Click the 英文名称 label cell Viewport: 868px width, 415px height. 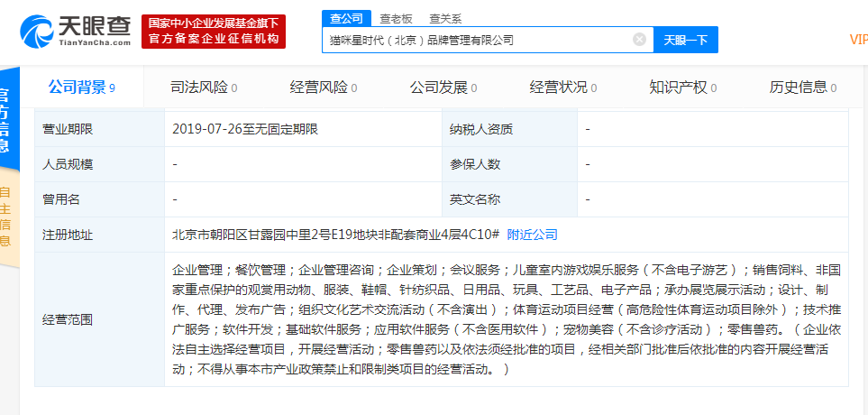pos(509,199)
